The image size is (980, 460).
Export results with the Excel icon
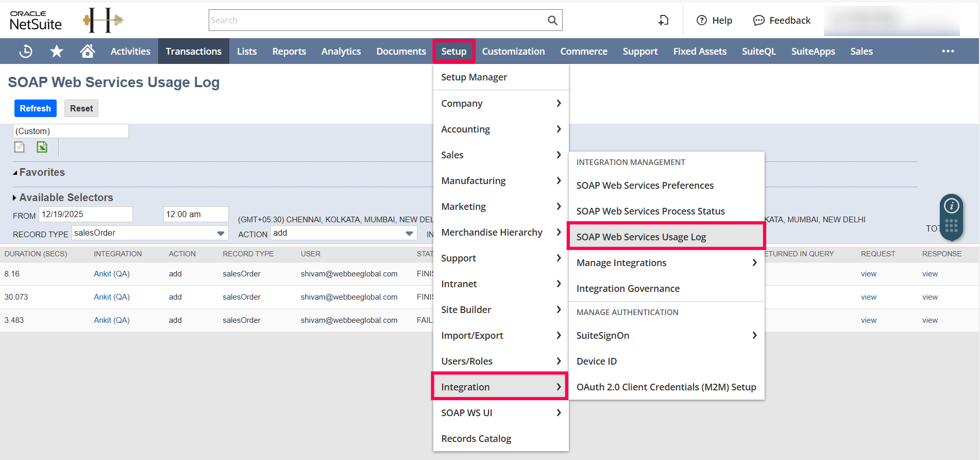click(x=42, y=147)
